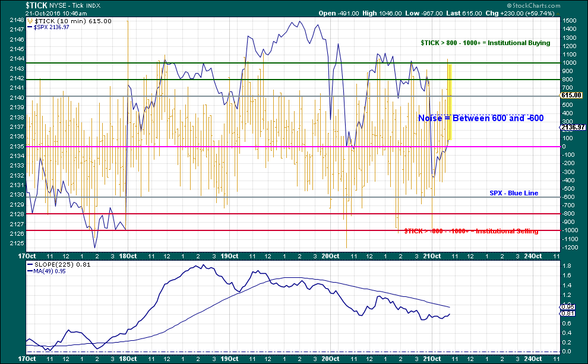
Task: Click the red -800 horizontal threshold line
Action: [292, 214]
